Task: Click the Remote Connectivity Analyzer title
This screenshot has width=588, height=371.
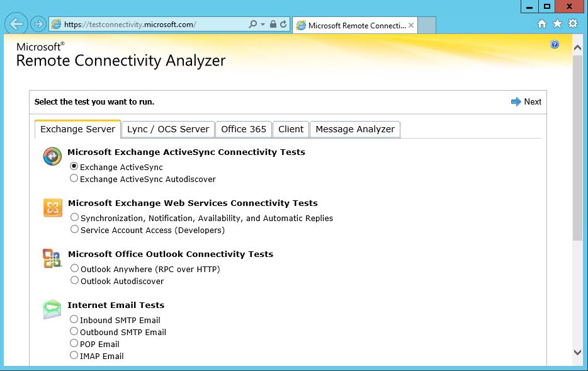Action: point(121,60)
